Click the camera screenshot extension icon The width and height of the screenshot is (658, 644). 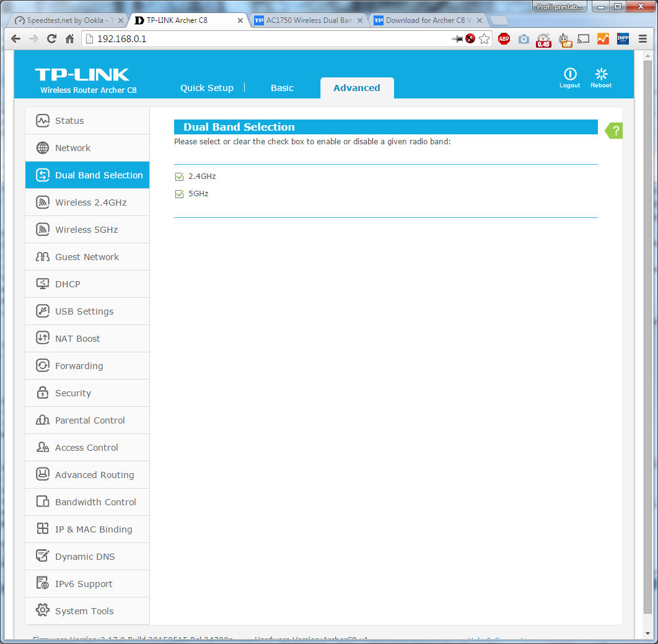(524, 39)
